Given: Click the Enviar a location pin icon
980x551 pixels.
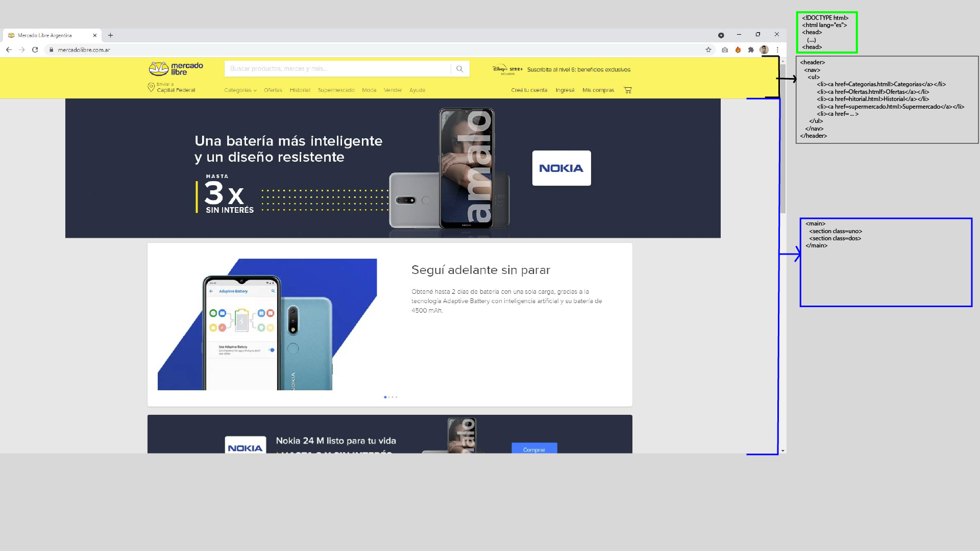Looking at the screenshot, I should pos(152,87).
